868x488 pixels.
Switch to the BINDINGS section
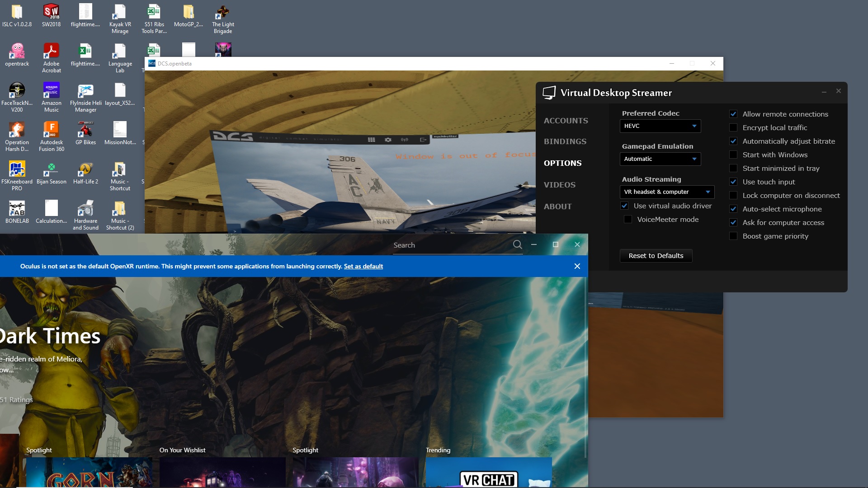tap(565, 141)
